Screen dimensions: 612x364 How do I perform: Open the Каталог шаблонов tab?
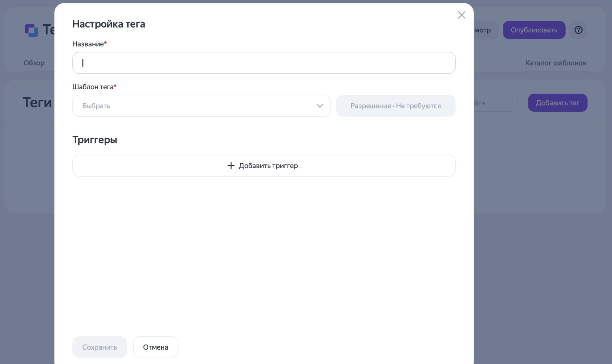[555, 63]
